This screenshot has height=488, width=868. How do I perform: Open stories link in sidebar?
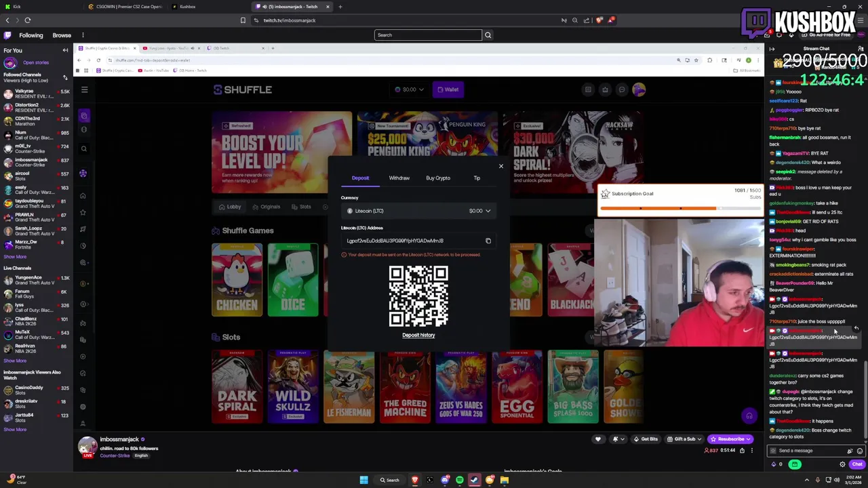point(36,63)
